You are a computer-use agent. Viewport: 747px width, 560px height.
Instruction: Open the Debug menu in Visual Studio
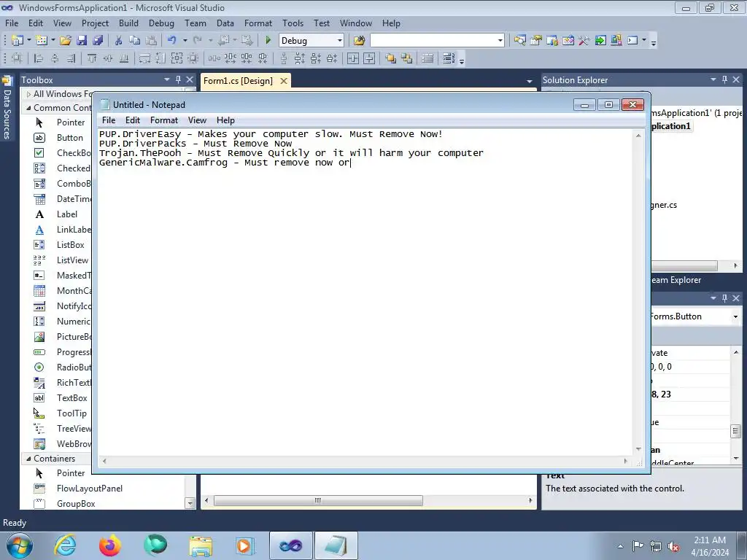pos(161,23)
